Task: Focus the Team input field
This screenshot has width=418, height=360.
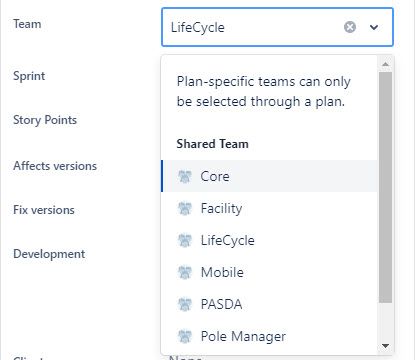Action: point(253,27)
